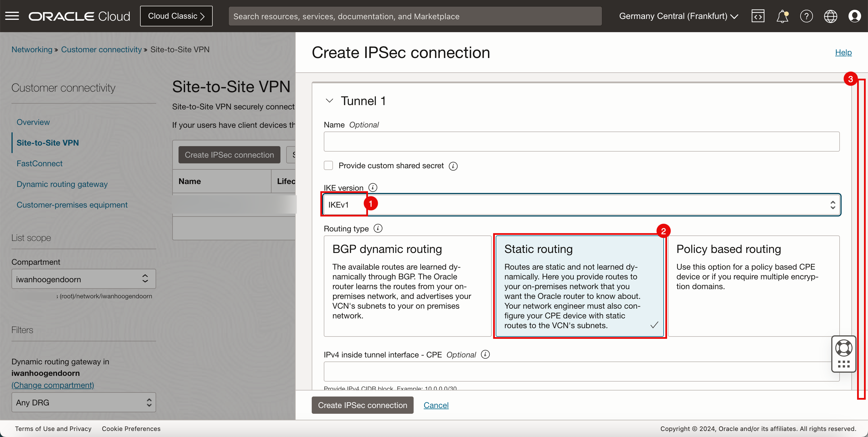Collapse the Tunnel 1 section chevron
The height and width of the screenshot is (437, 868).
pyautogui.click(x=329, y=100)
